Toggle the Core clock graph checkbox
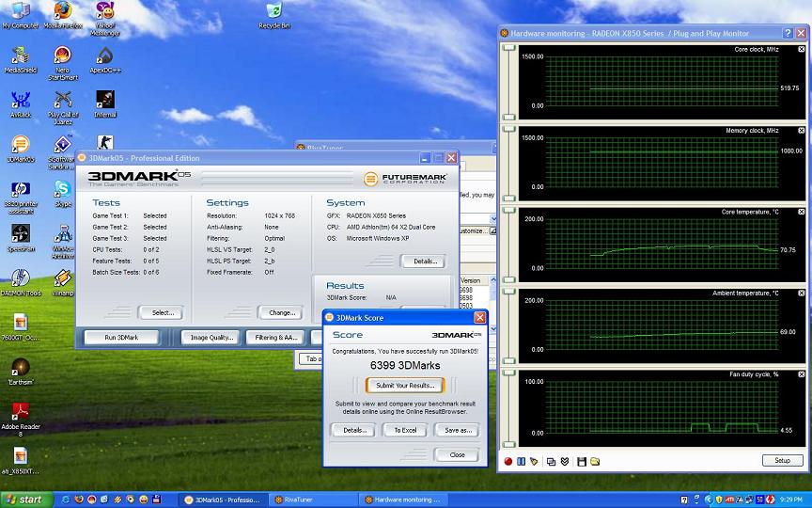Image resolution: width=812 pixels, height=508 pixels. coord(802,49)
